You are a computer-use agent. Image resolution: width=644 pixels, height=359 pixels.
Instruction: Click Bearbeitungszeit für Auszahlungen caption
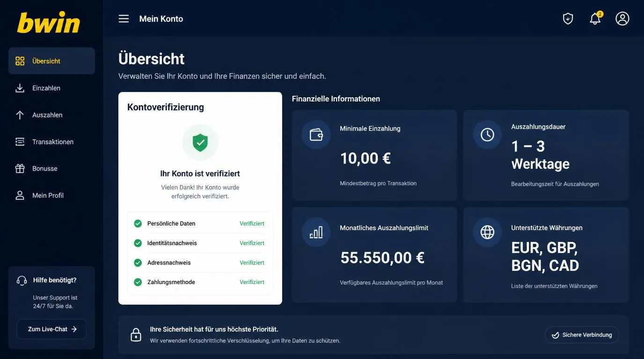coord(555,184)
